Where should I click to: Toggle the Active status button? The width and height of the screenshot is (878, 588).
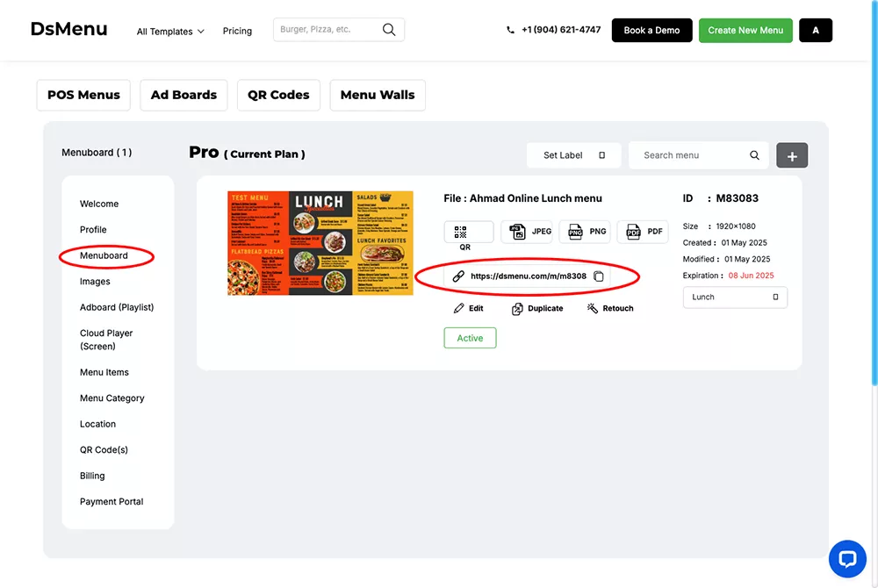(470, 338)
